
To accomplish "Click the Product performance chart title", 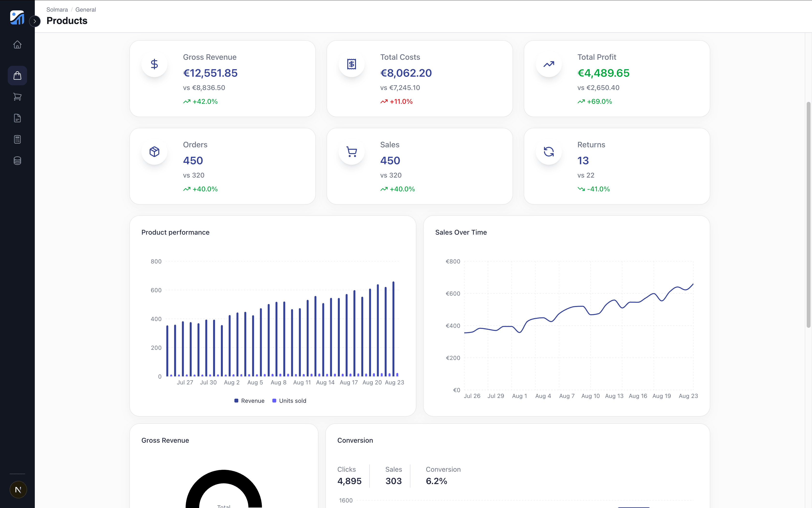I will point(175,232).
